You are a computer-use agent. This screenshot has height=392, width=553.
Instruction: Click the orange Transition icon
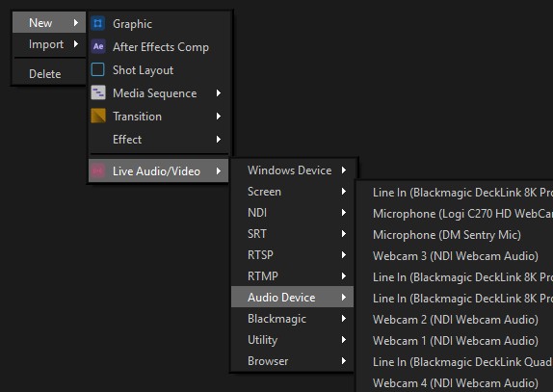pos(98,116)
